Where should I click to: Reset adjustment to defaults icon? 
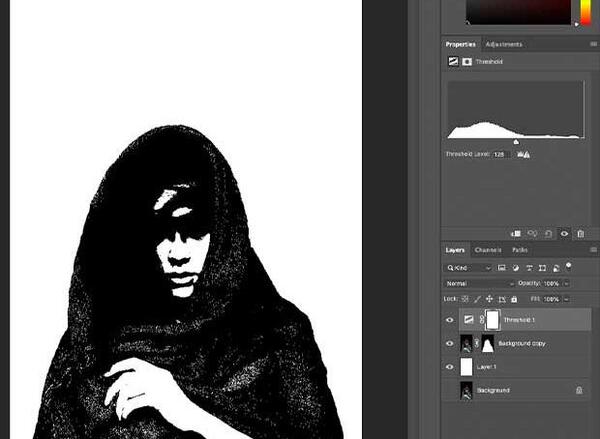tap(548, 233)
